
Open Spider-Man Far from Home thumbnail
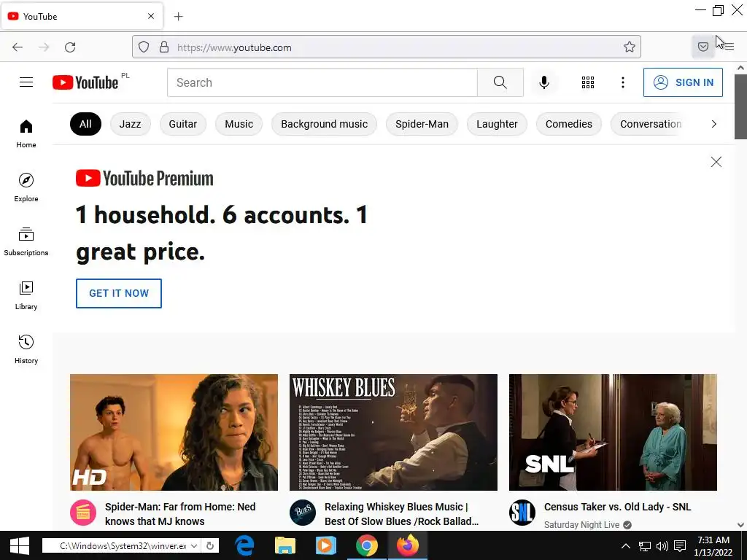(174, 432)
